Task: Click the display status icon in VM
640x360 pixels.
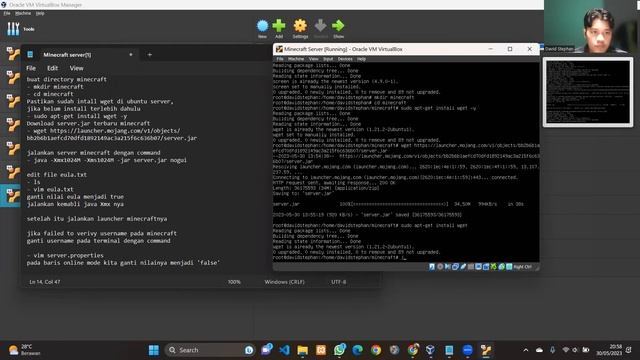Action: pyautogui.click(x=479, y=267)
